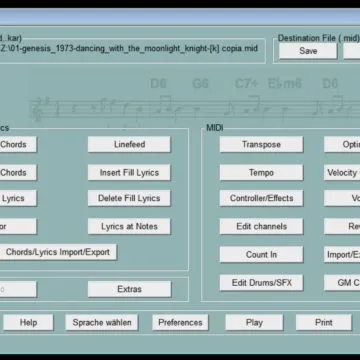Image resolution: width=360 pixels, height=360 pixels.
Task: Open Edit Drums/SFX
Action: (x=261, y=283)
